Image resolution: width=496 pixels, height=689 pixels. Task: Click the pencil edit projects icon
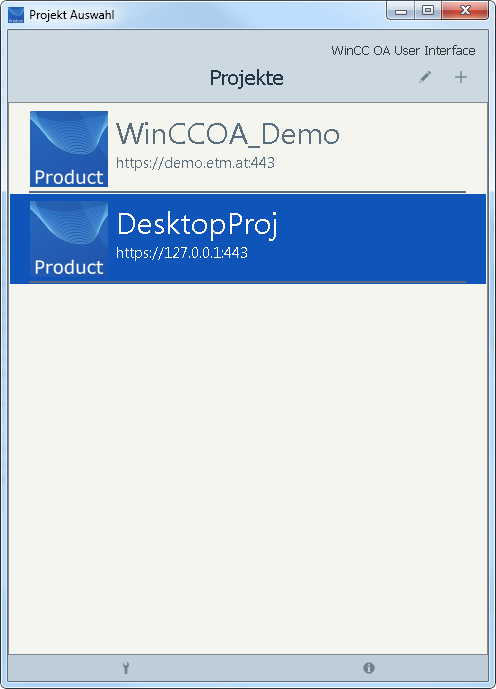[x=425, y=77]
